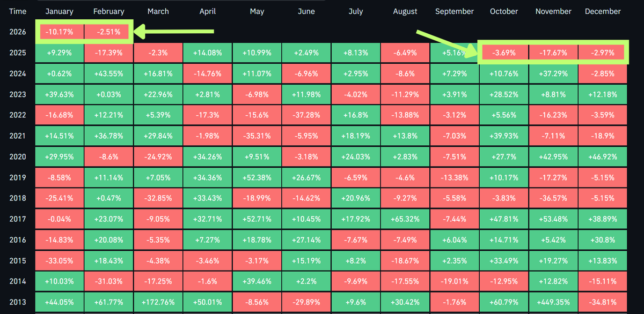Select the 2019 May cell +52.38%
The width and height of the screenshot is (644, 314).
click(257, 177)
